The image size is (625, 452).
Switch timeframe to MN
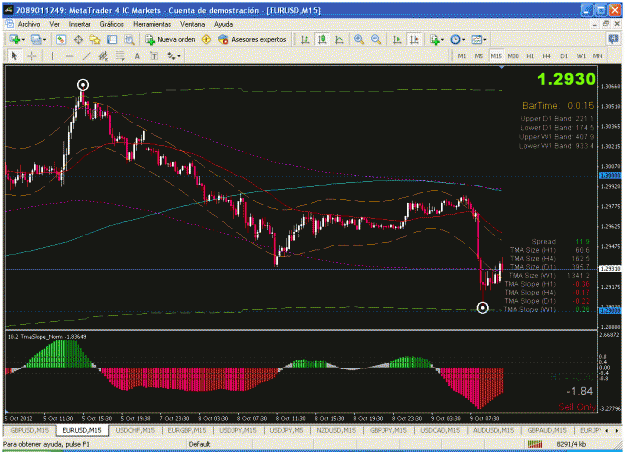click(597, 56)
